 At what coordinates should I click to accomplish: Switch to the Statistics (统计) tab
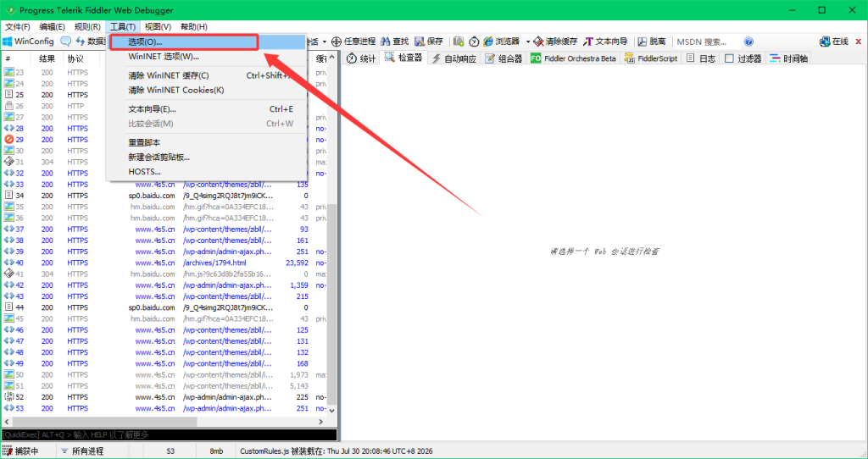(361, 58)
